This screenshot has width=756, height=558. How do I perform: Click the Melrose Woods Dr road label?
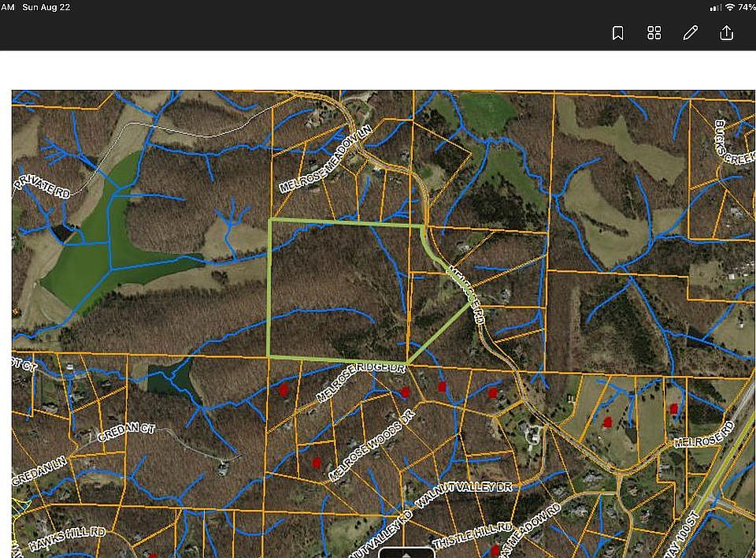(372, 445)
